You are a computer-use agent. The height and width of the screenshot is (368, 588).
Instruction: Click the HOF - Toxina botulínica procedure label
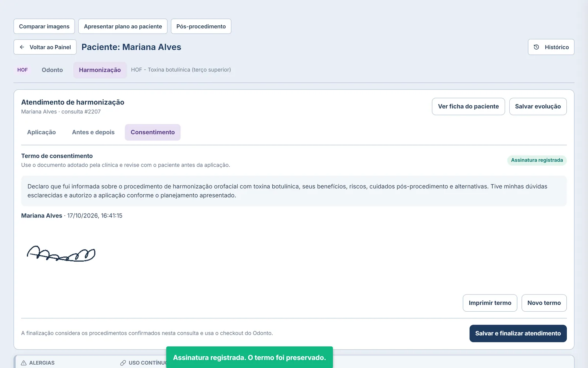point(181,70)
